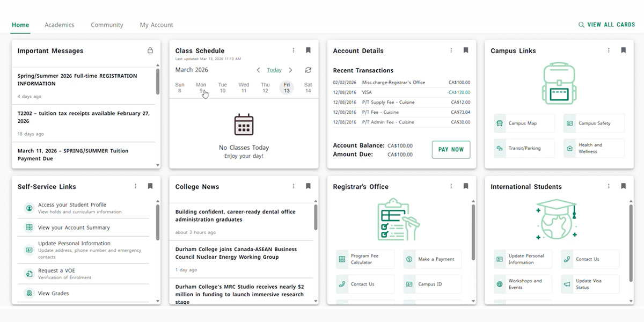Image resolution: width=644 pixels, height=322 pixels.
Task: Open the Campus Links card options menu
Action: pos(609,50)
